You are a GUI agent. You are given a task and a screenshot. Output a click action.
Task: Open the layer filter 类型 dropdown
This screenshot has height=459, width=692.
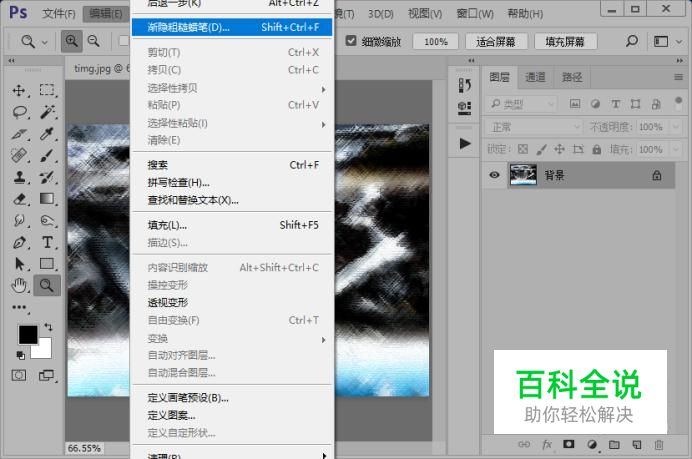(x=522, y=104)
